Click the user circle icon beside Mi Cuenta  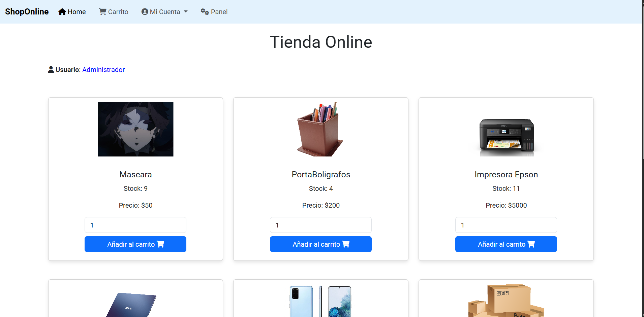point(145,12)
